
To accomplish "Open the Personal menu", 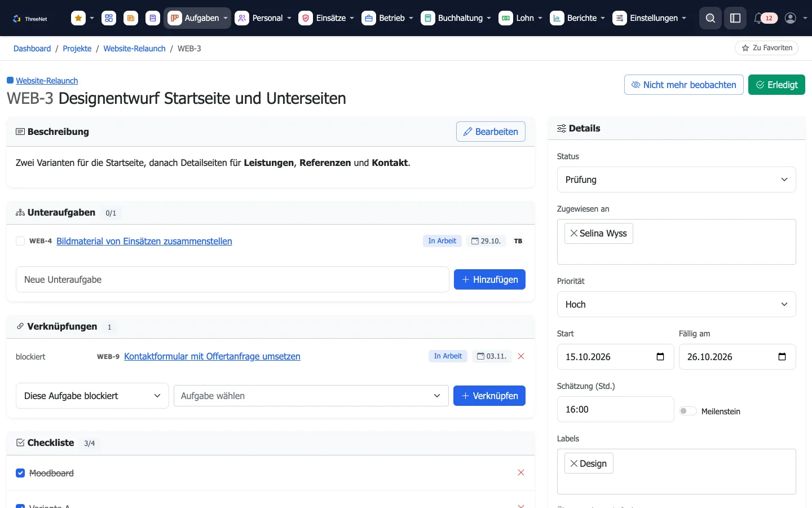I will coord(263,18).
